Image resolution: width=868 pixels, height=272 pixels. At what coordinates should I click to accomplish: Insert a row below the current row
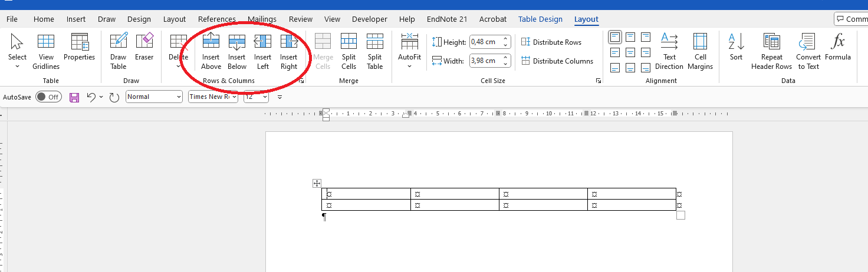237,51
